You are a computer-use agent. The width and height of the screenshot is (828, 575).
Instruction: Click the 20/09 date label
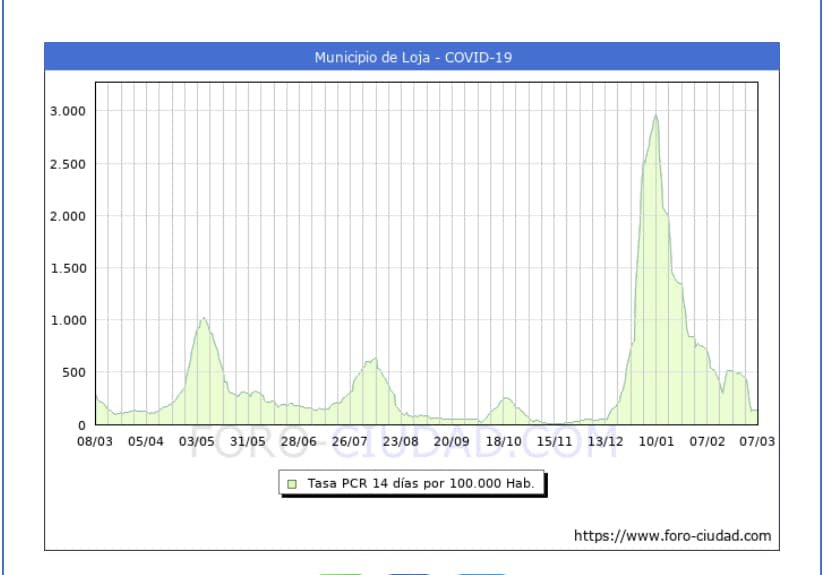[452, 441]
